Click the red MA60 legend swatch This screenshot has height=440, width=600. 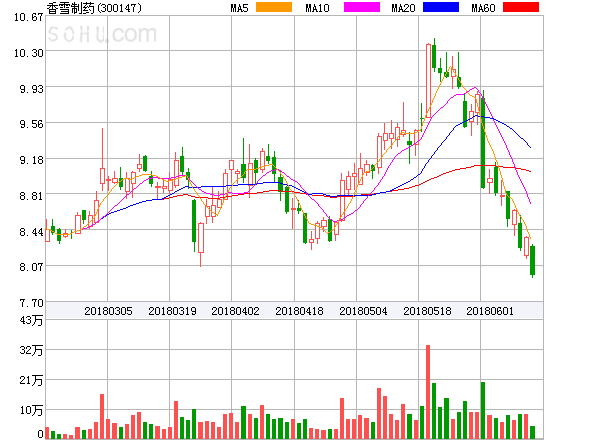pyautogui.click(x=521, y=7)
